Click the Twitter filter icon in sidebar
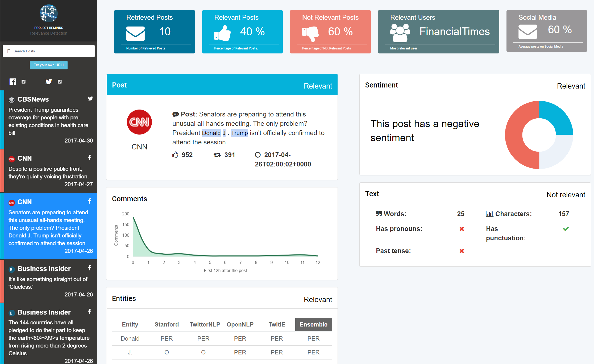Image resolution: width=594 pixels, height=364 pixels. [x=49, y=82]
